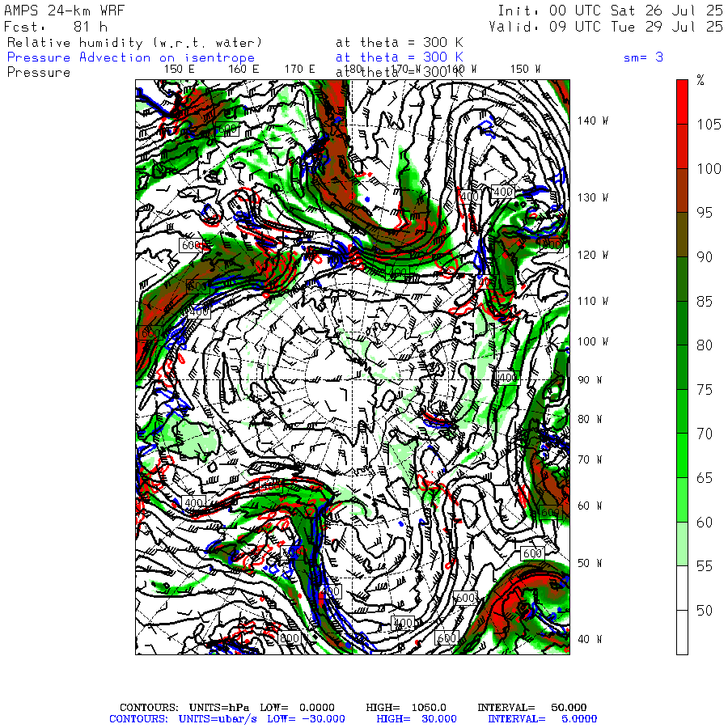Select the '70 W' longitude label
Image resolution: width=728 pixels, height=728 pixels.
pos(590,459)
